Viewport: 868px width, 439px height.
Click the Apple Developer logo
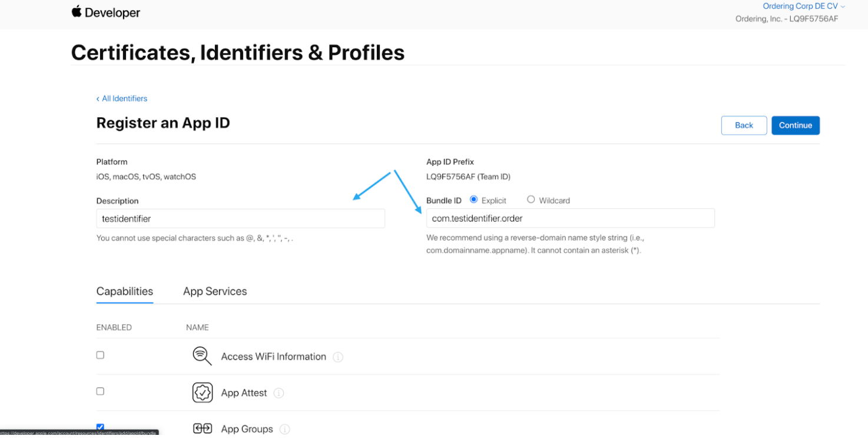tap(106, 12)
